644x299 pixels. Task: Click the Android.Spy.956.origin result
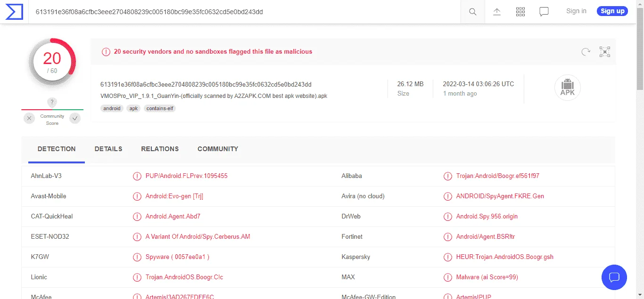(x=487, y=216)
